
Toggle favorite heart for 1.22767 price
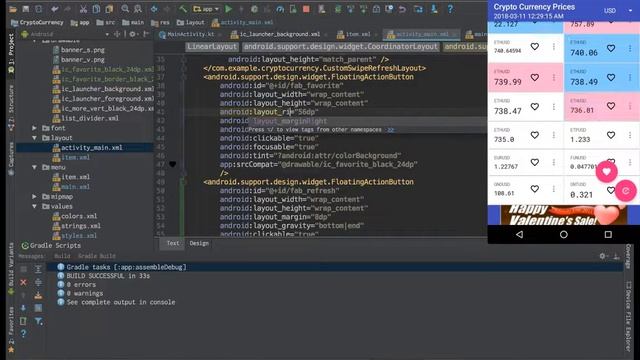pos(535,162)
